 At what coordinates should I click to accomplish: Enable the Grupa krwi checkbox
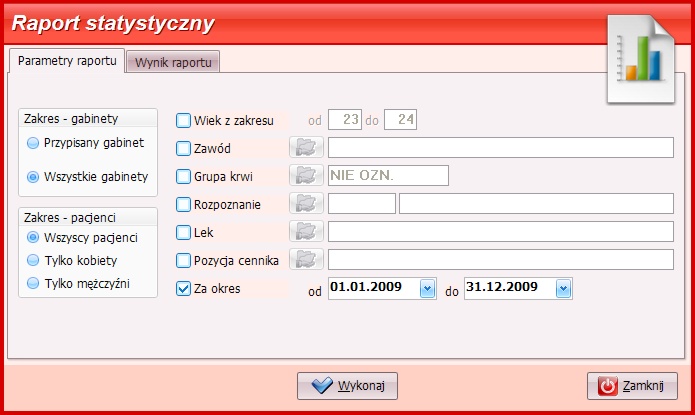(x=184, y=176)
